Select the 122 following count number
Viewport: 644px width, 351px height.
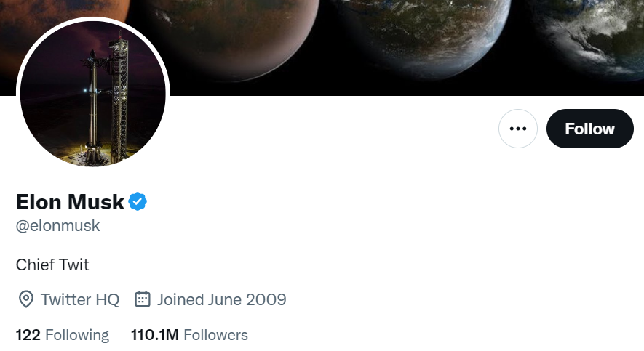[28, 335]
